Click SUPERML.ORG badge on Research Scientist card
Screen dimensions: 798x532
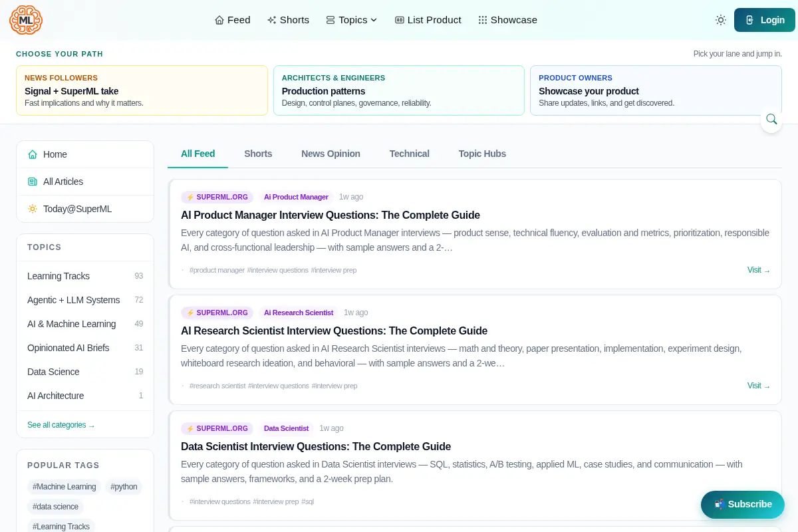tap(217, 313)
